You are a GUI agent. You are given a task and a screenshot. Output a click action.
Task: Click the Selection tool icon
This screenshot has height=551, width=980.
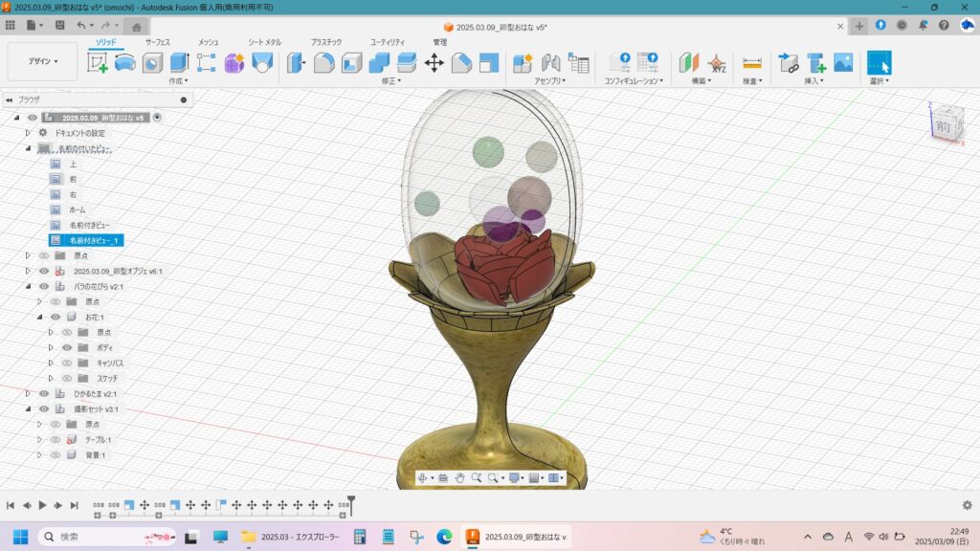click(x=878, y=63)
